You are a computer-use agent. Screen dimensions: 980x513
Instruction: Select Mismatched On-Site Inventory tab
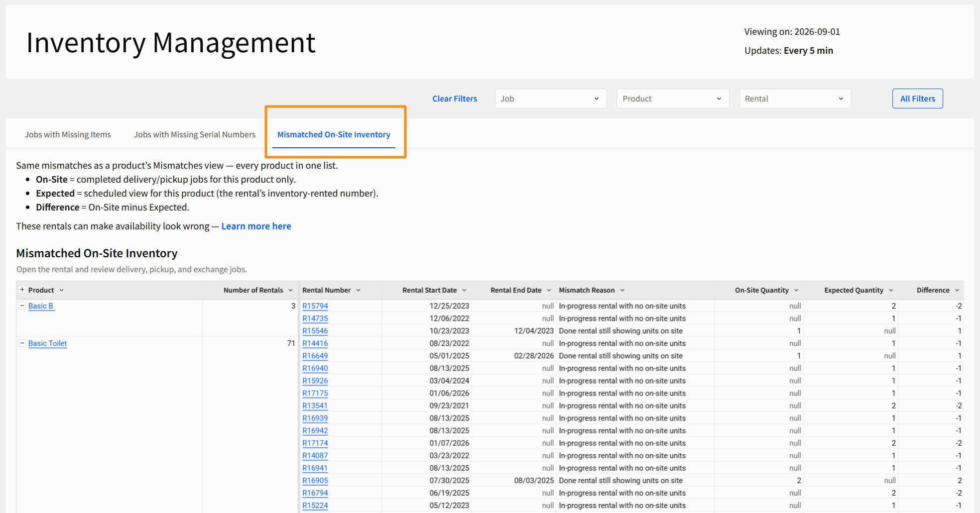[334, 134]
